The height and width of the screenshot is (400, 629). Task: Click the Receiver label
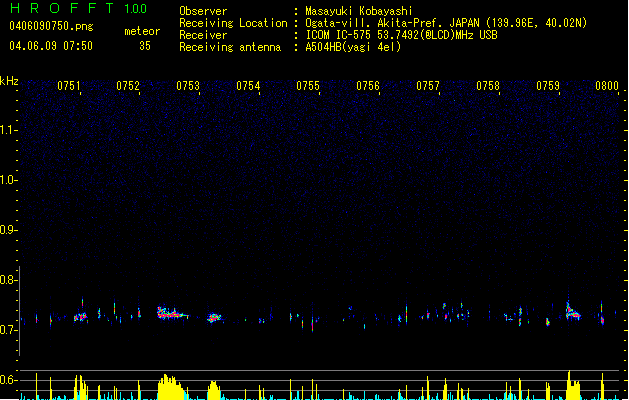[x=203, y=35]
